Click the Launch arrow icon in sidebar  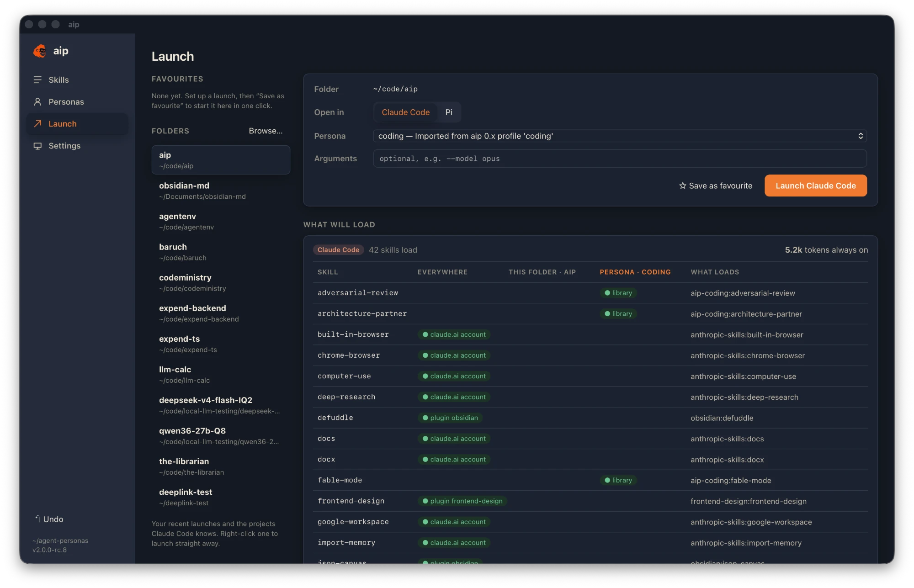coord(37,123)
